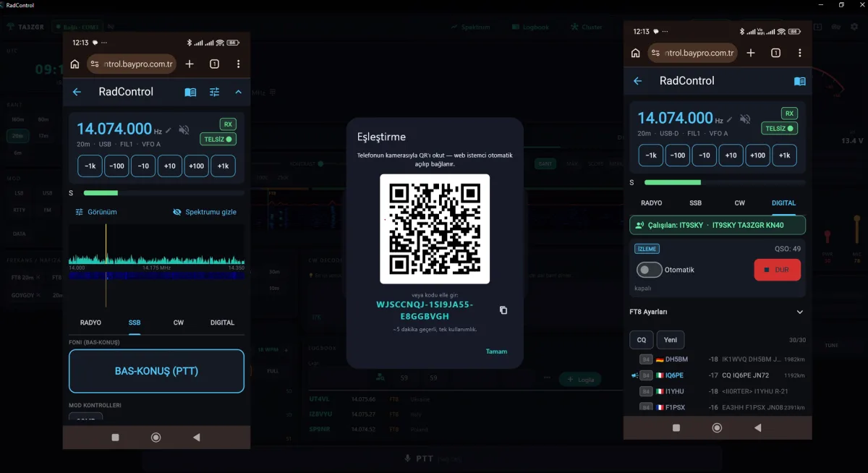Viewport: 868px width, 473px height.
Task: Open the CW tab in left phone
Action: click(179, 323)
